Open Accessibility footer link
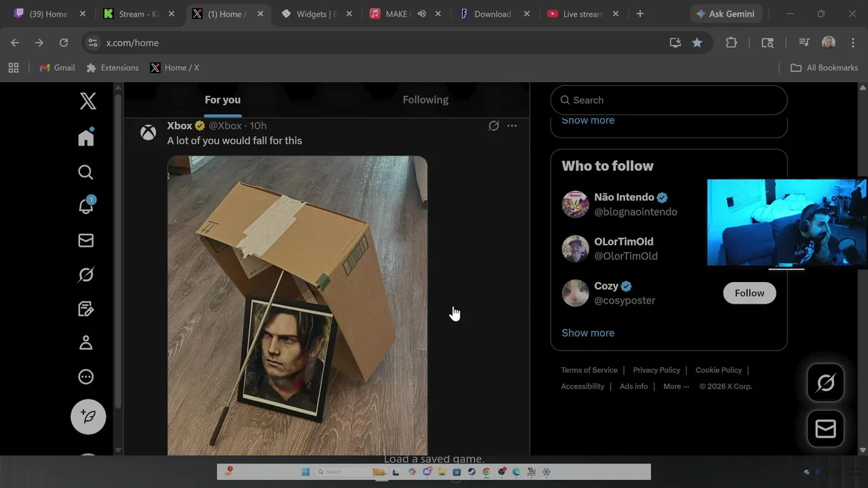Image resolution: width=868 pixels, height=488 pixels. click(583, 386)
